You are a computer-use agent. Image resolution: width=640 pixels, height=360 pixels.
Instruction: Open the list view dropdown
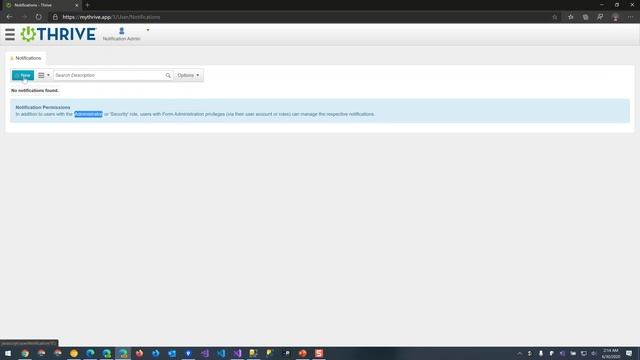click(44, 75)
